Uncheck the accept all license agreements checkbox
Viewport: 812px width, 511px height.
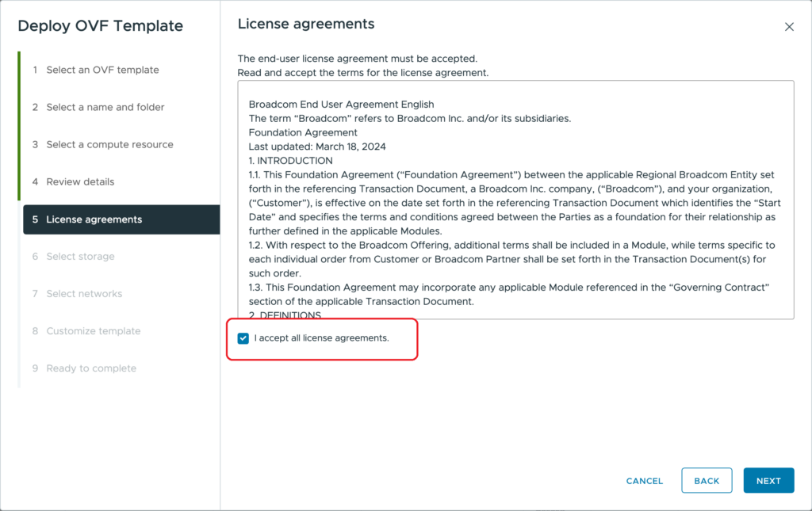(x=243, y=338)
